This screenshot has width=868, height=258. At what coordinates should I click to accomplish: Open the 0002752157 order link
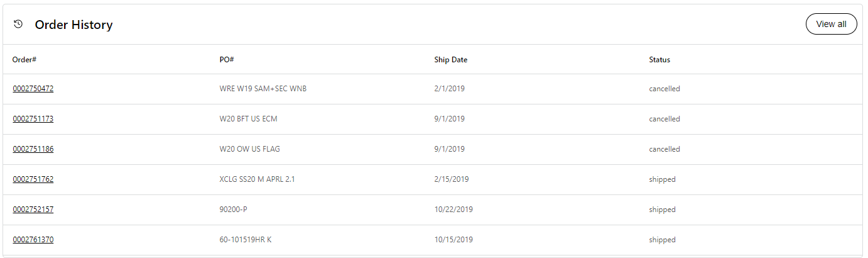coord(33,210)
